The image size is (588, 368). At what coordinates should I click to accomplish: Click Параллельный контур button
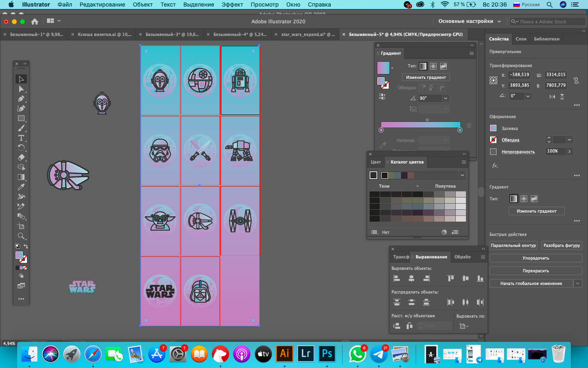pos(513,245)
